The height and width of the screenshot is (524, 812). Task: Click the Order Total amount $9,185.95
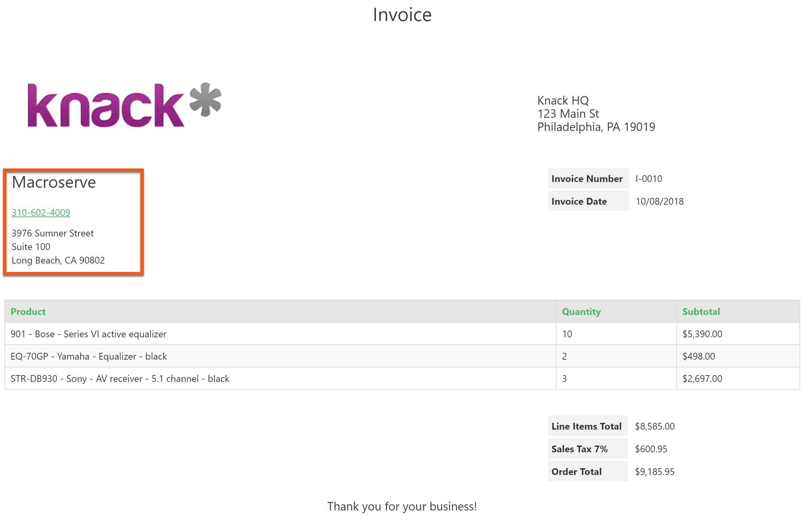(x=655, y=472)
